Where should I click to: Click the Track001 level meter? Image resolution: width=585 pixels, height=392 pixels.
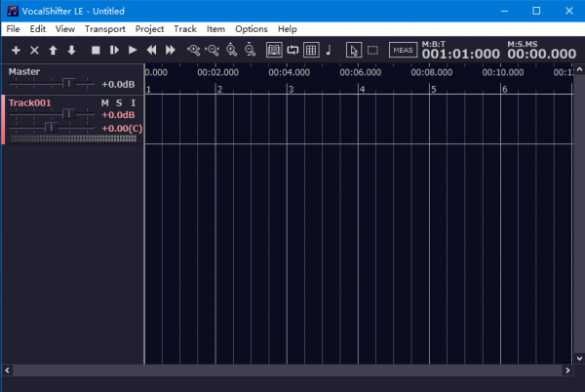[x=73, y=138]
